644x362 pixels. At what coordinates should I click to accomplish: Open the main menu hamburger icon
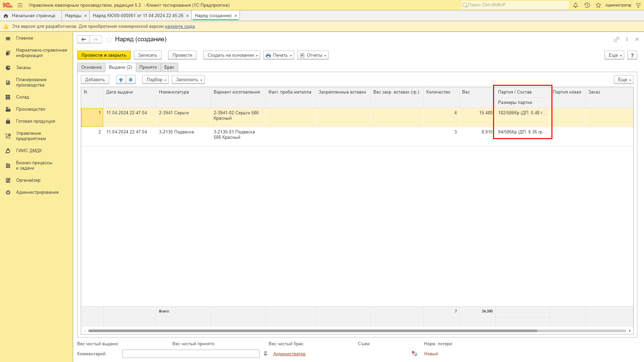(20, 5)
